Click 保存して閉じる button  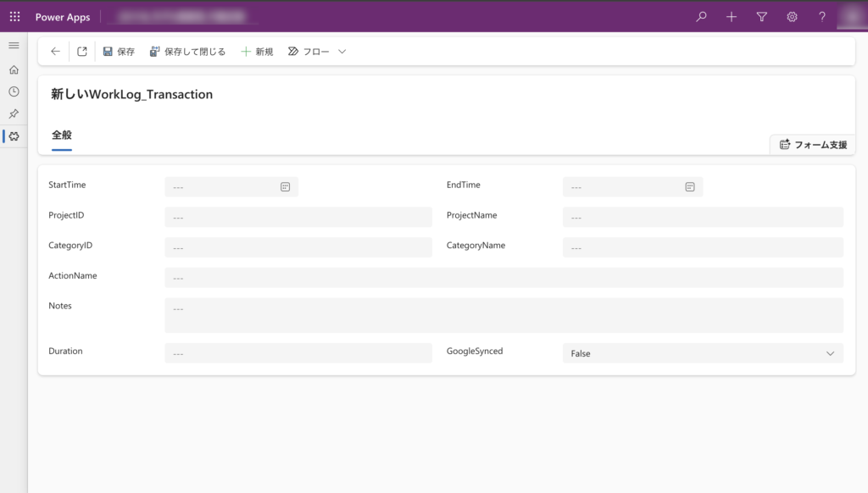pyautogui.click(x=187, y=52)
